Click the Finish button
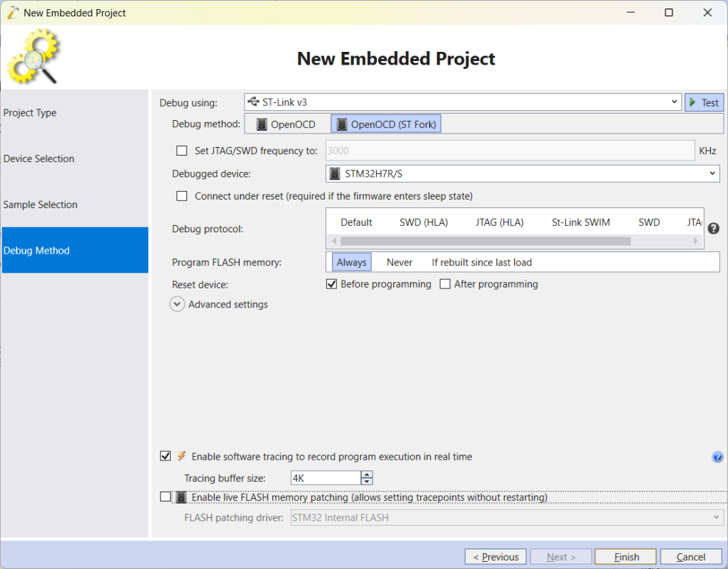 (x=625, y=556)
